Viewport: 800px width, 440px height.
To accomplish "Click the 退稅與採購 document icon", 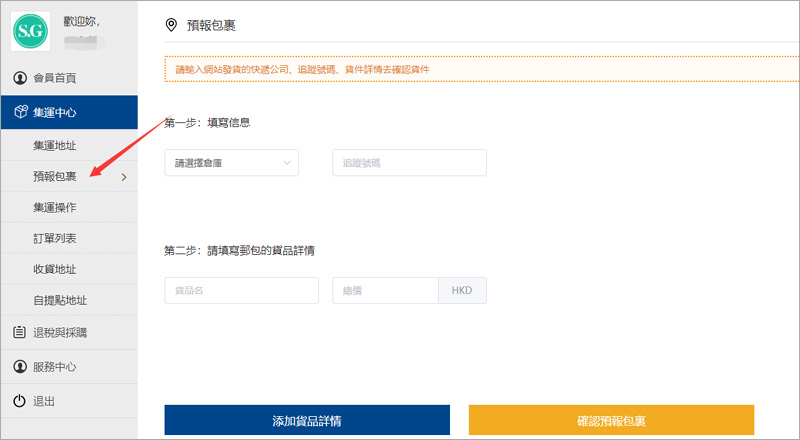I will click(x=19, y=332).
